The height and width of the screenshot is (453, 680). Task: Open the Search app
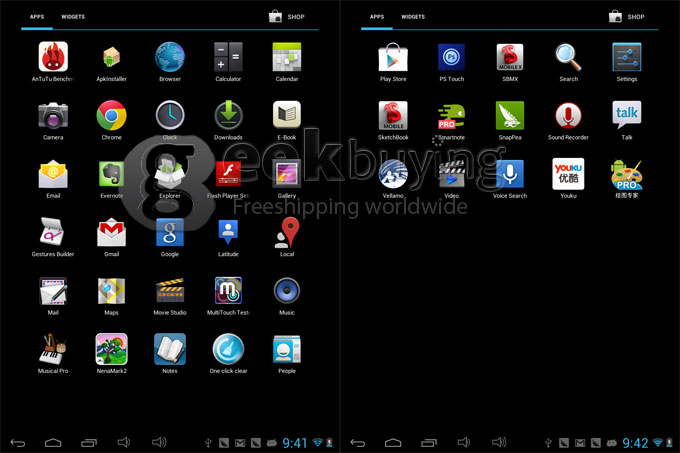[x=568, y=57]
